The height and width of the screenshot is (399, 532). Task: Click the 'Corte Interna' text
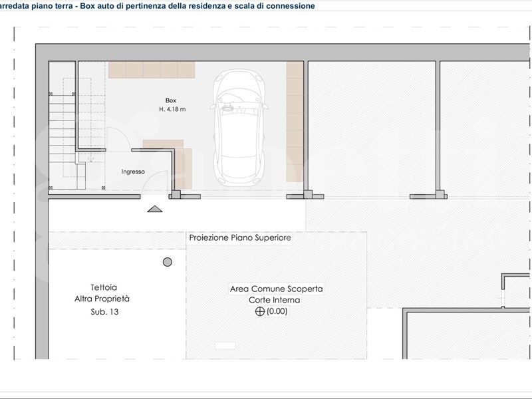(x=277, y=299)
